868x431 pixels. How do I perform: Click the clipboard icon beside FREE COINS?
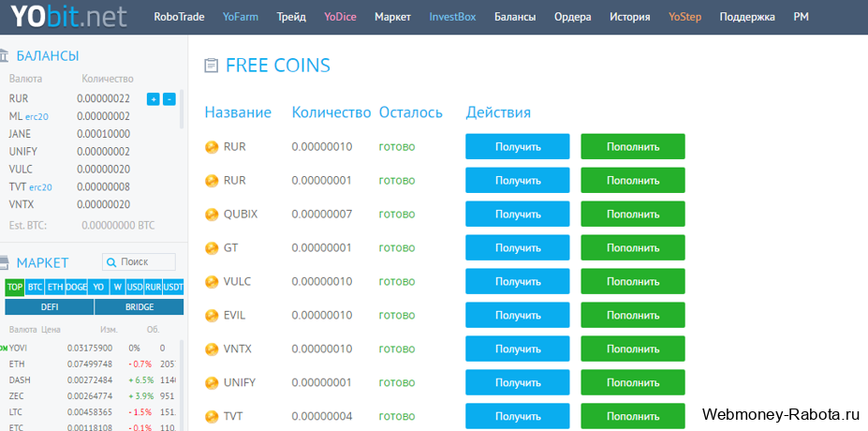[x=211, y=66]
